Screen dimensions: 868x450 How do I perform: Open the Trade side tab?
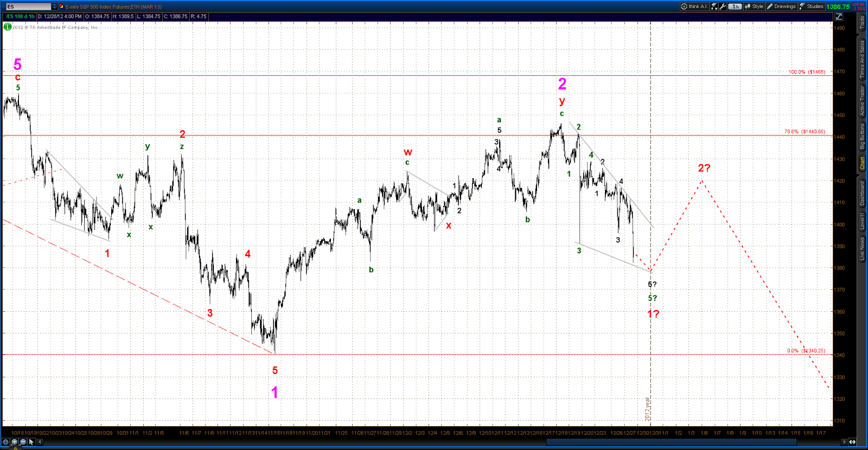[861, 23]
